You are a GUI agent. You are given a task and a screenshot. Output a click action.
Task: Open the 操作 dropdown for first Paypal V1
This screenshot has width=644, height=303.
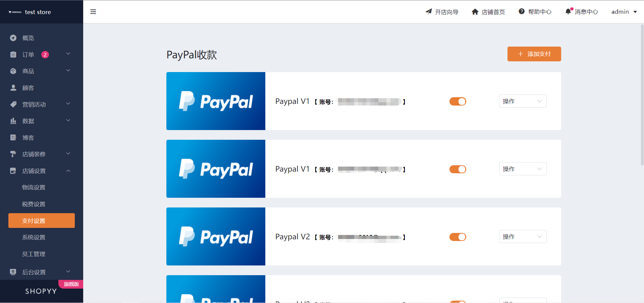point(523,101)
